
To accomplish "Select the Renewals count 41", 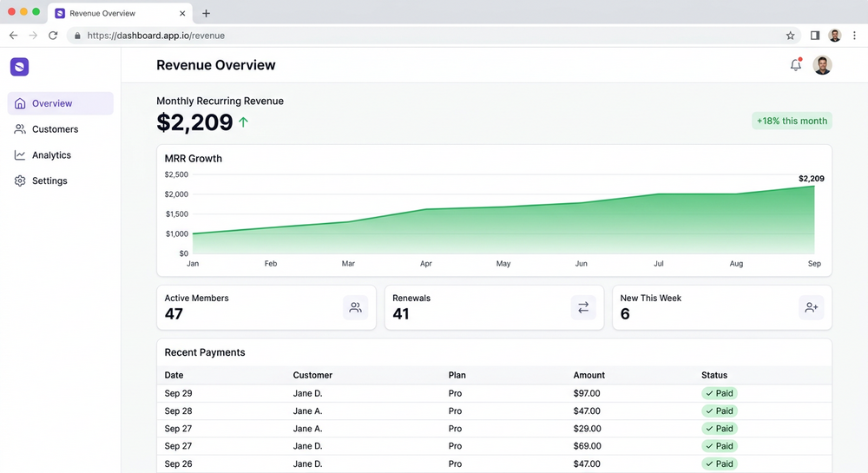I will (401, 314).
